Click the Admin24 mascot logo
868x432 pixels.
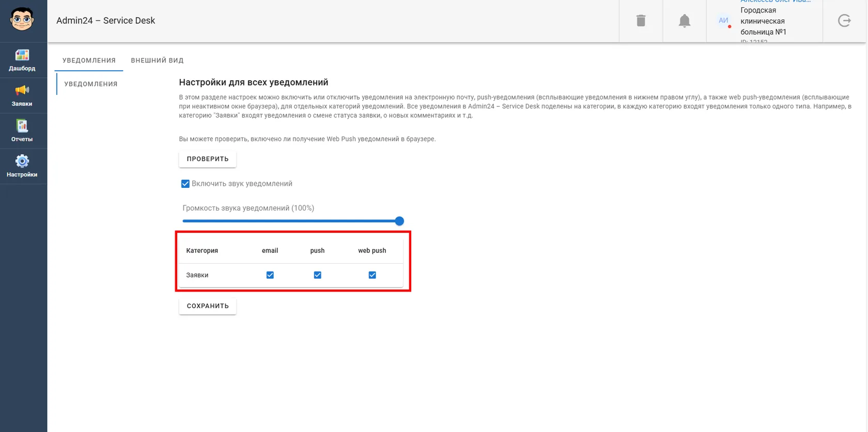point(22,20)
